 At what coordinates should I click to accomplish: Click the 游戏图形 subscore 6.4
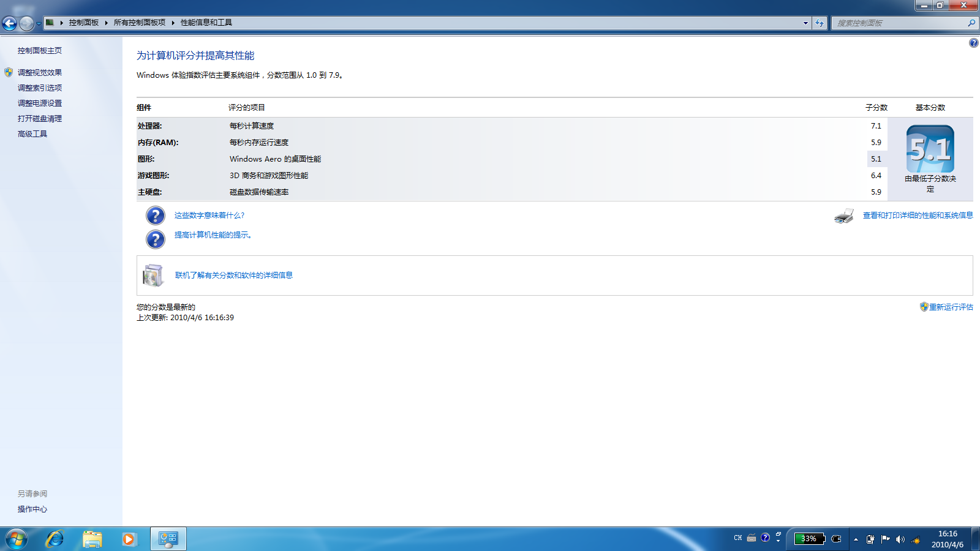876,176
